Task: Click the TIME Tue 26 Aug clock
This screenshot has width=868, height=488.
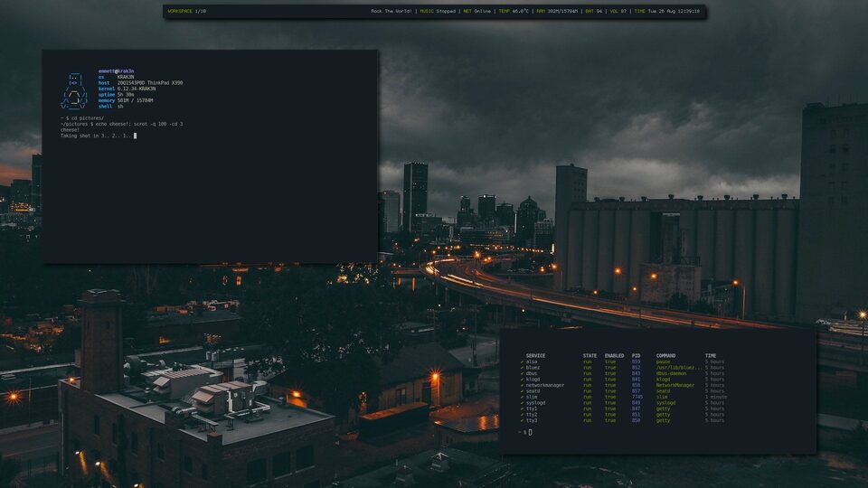Action: [x=667, y=11]
